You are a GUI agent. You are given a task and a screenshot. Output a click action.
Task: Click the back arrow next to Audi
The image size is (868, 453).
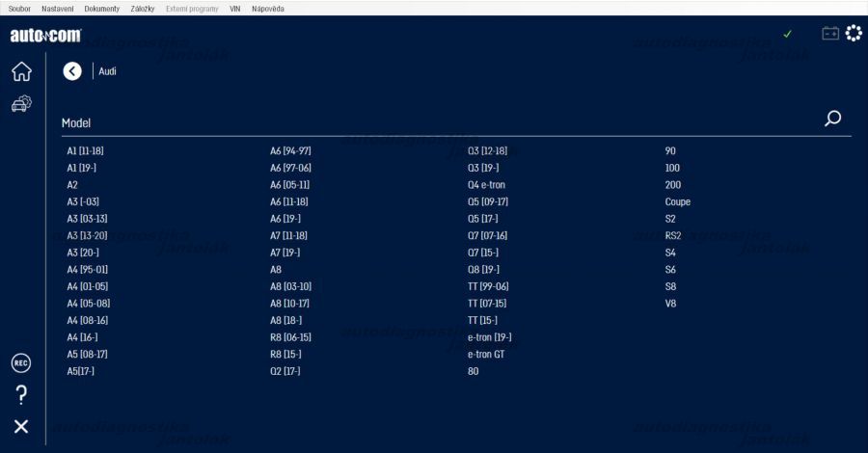[x=72, y=70]
